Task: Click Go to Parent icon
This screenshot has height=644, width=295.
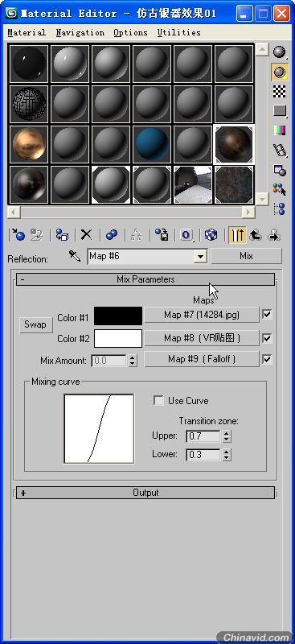Action: tap(256, 235)
